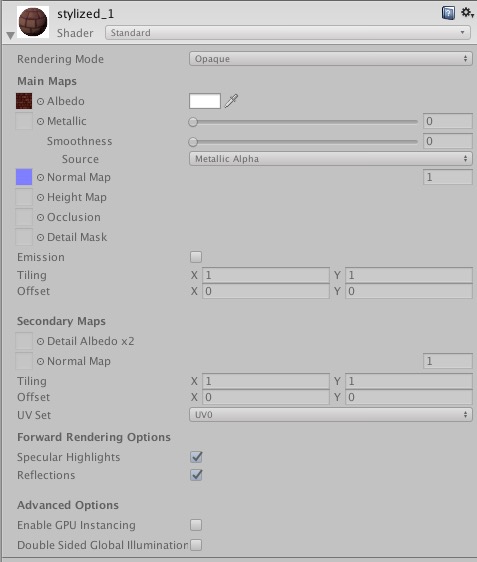
Task: Click the empty Height Map texture slot
Action: (24, 197)
